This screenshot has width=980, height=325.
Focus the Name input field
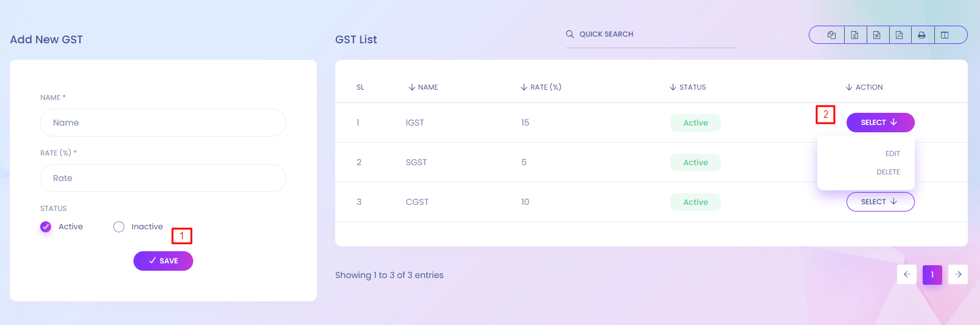point(163,123)
